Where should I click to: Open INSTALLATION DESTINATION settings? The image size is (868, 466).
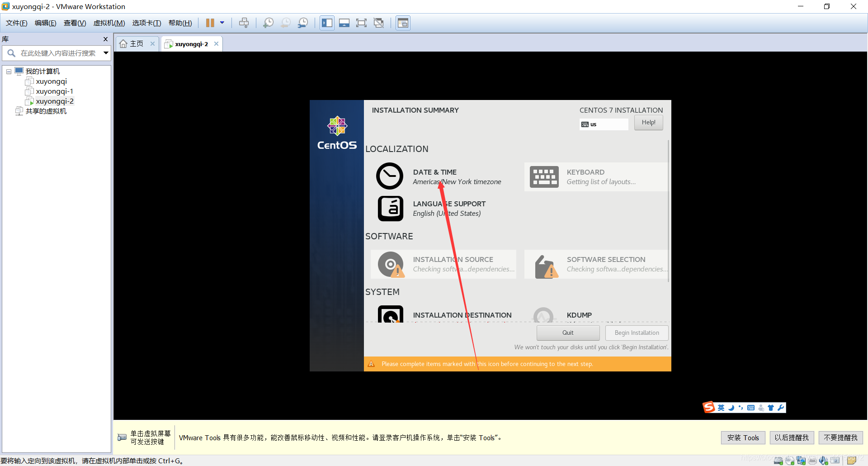(x=443, y=314)
